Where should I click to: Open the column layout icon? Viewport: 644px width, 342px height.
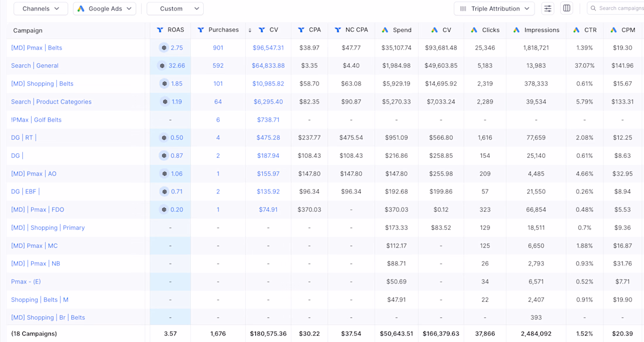(x=567, y=9)
